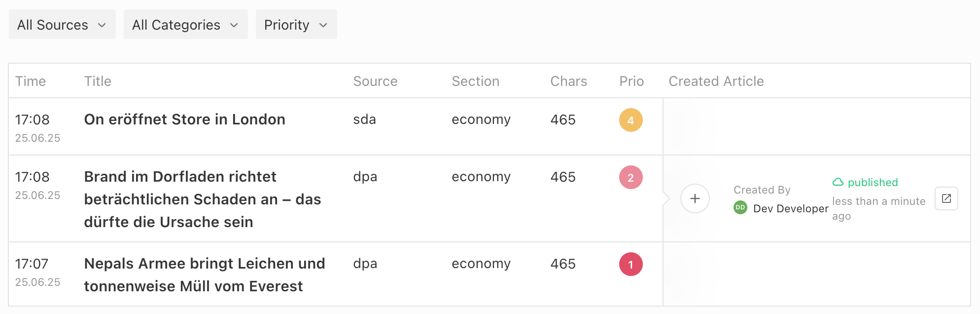Click the Chars column header
This screenshot has height=314, width=980.
568,81
